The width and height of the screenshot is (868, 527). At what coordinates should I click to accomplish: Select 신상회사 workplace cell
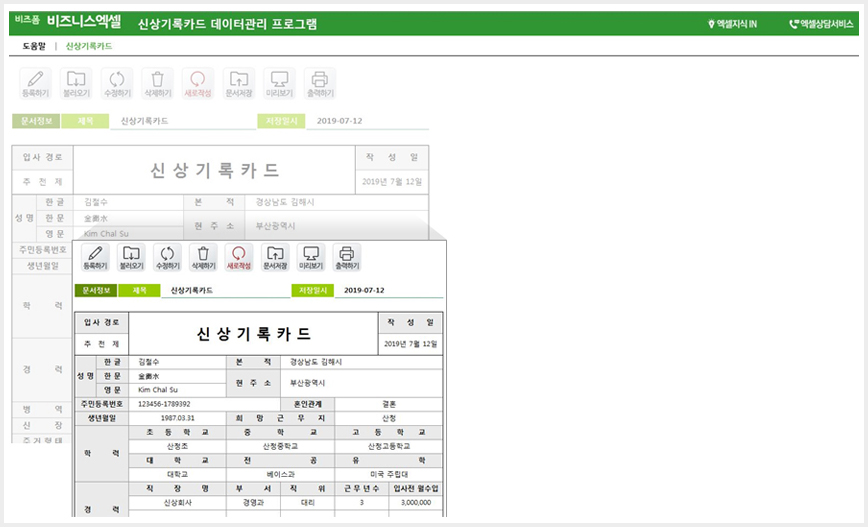178,503
